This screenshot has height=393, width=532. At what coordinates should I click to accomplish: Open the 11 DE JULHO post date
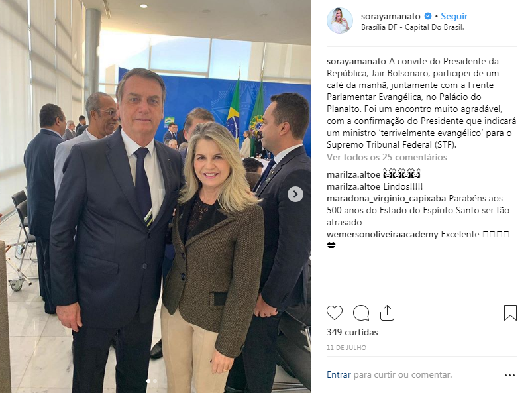point(346,347)
